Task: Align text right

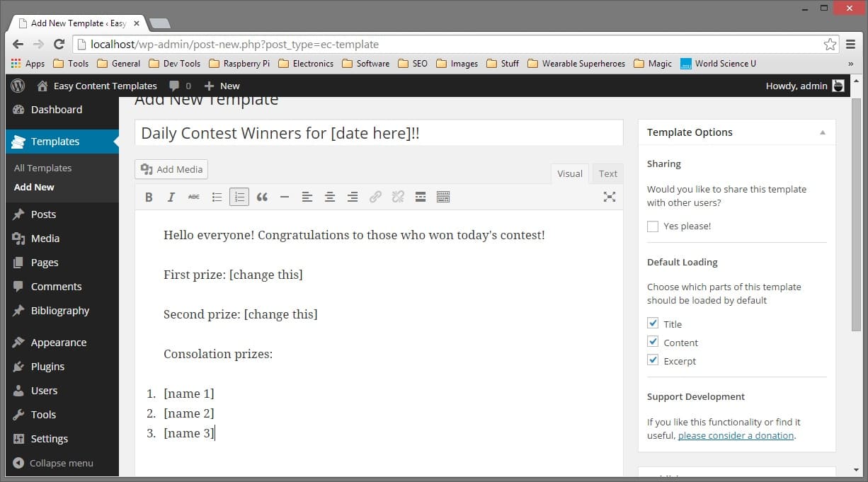Action: point(353,197)
